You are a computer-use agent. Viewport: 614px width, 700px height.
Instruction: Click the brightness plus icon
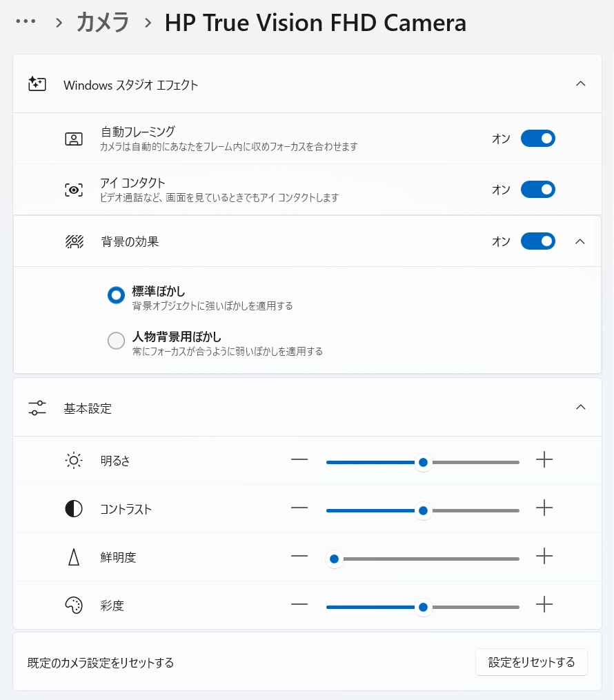click(x=544, y=460)
